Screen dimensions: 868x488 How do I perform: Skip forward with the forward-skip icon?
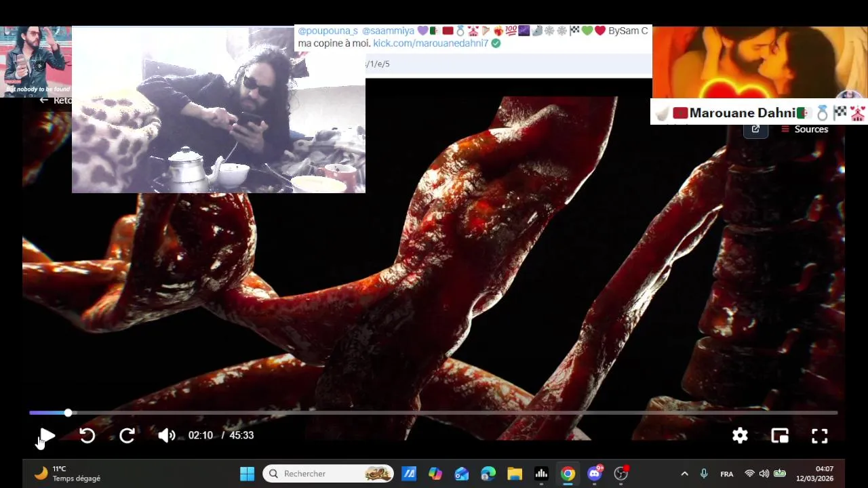[x=127, y=436]
